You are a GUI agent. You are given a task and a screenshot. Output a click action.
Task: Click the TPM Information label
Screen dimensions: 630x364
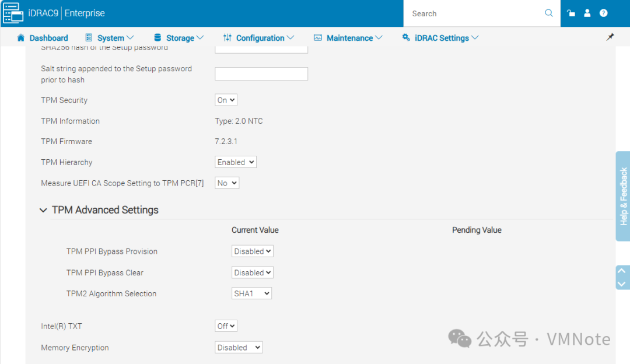click(71, 121)
